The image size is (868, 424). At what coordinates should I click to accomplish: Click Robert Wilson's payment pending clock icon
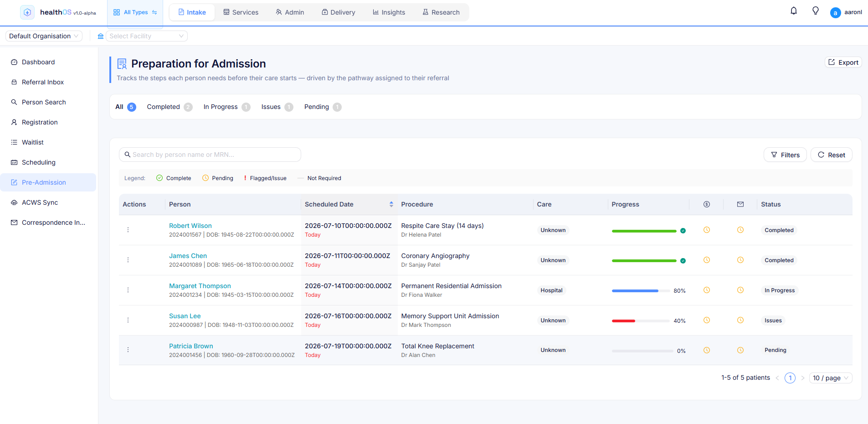coord(707,230)
